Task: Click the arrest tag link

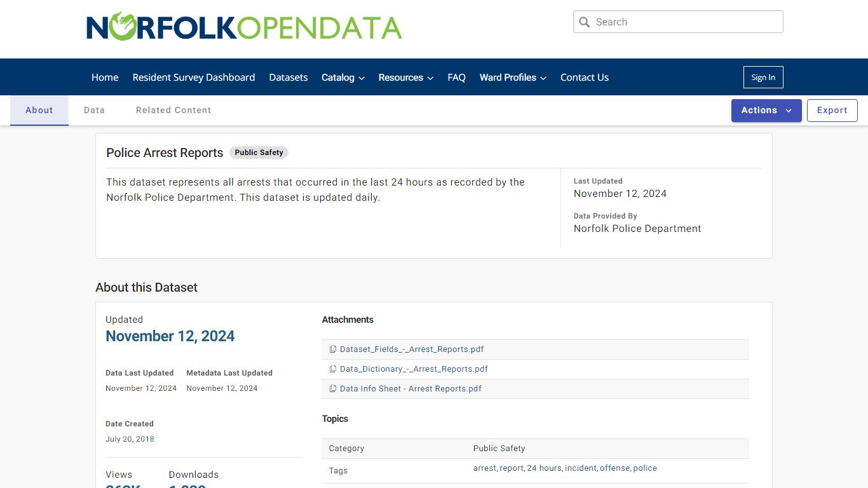Action: (x=484, y=468)
